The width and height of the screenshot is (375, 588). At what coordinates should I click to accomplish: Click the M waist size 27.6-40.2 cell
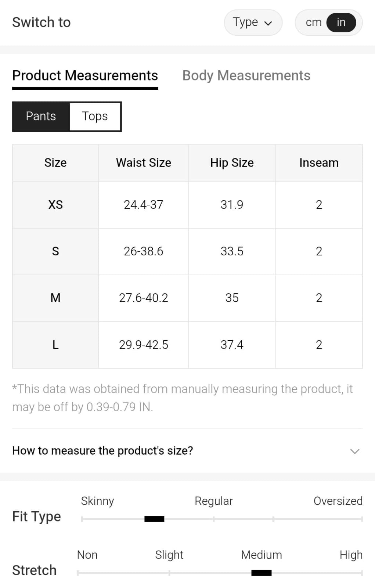coord(143,298)
